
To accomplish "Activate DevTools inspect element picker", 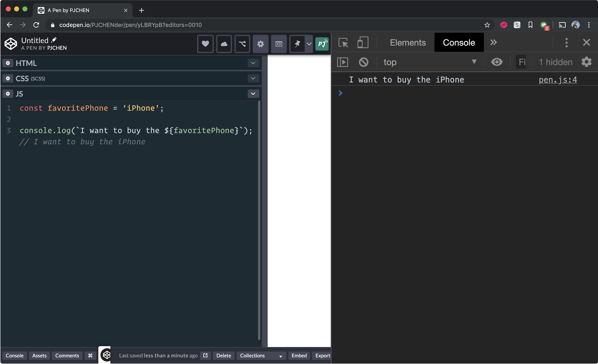I will point(343,43).
